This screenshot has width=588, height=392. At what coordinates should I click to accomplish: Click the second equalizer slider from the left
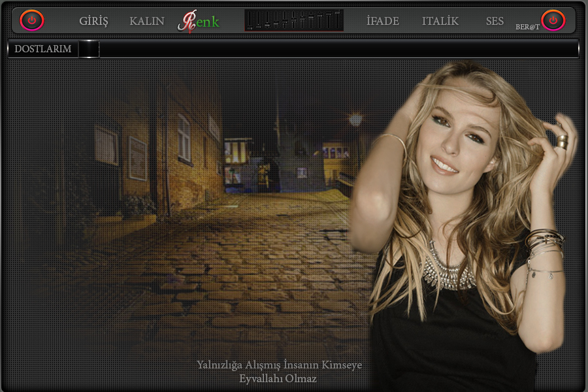tap(259, 26)
